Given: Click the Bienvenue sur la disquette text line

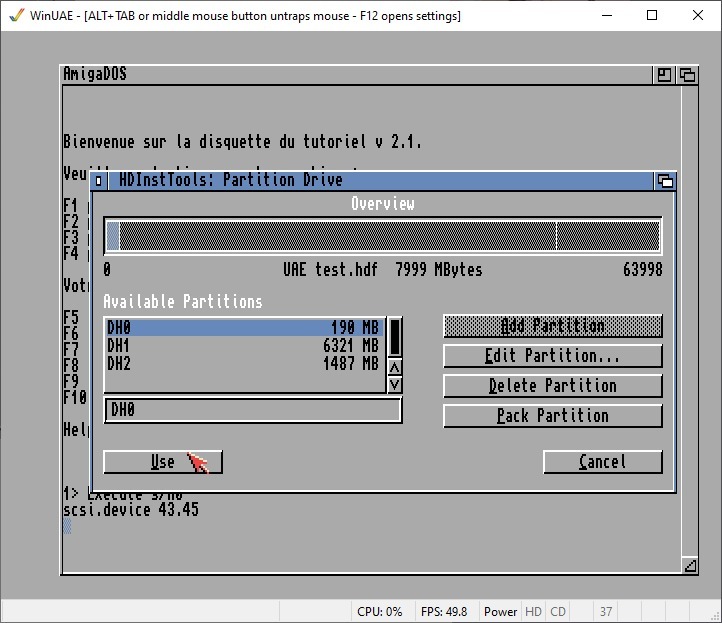Looking at the screenshot, I should click(242, 142).
